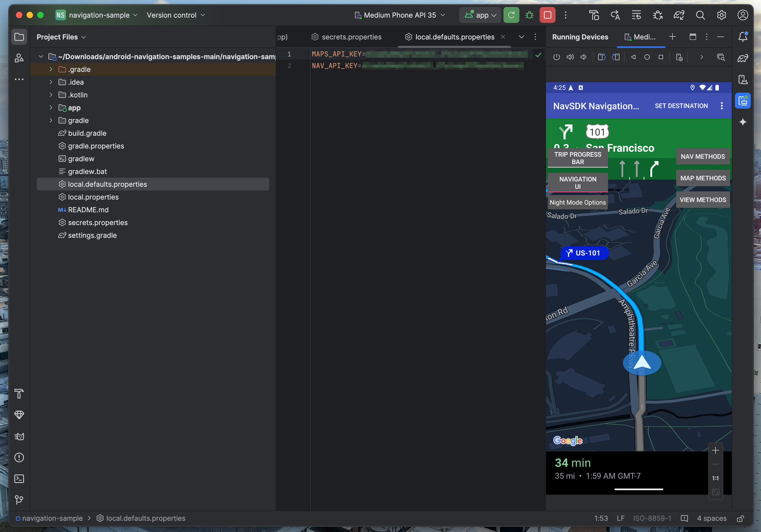Open IDE Settings via the gear icon
The image size is (761, 532).
point(721,15)
